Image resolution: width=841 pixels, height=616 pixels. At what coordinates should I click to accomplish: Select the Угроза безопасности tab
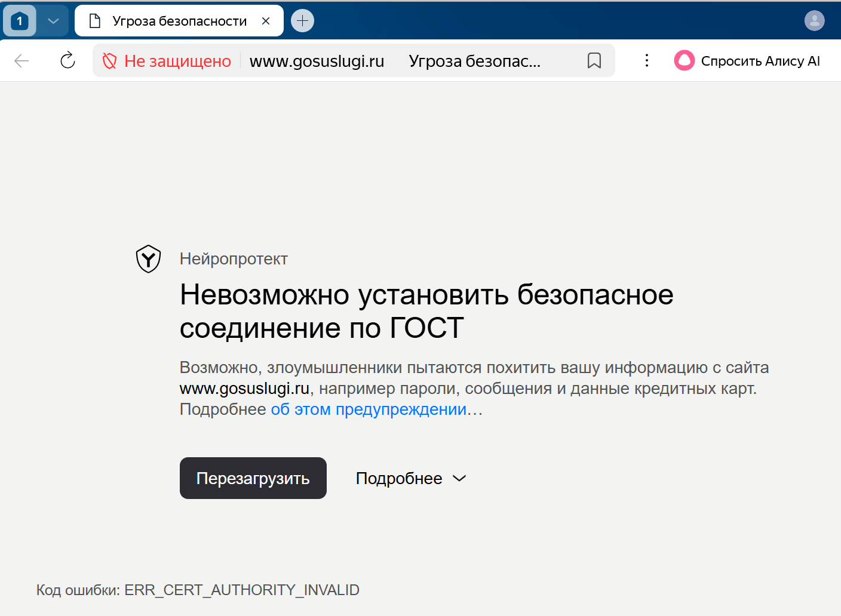coord(179,21)
